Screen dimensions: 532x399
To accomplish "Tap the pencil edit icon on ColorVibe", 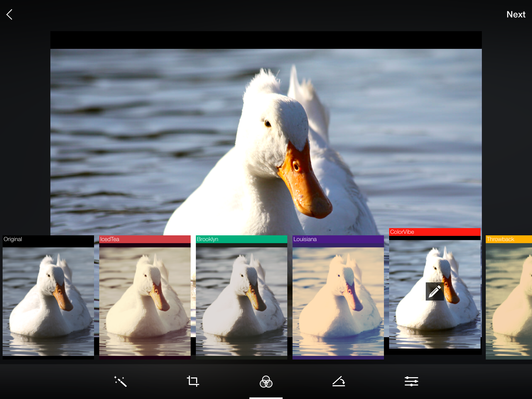I will (x=435, y=291).
